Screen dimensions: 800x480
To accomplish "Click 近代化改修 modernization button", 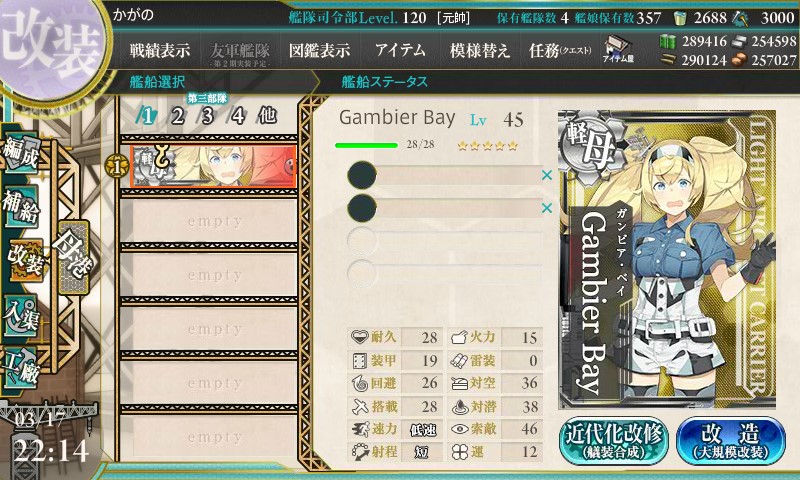I will point(614,440).
